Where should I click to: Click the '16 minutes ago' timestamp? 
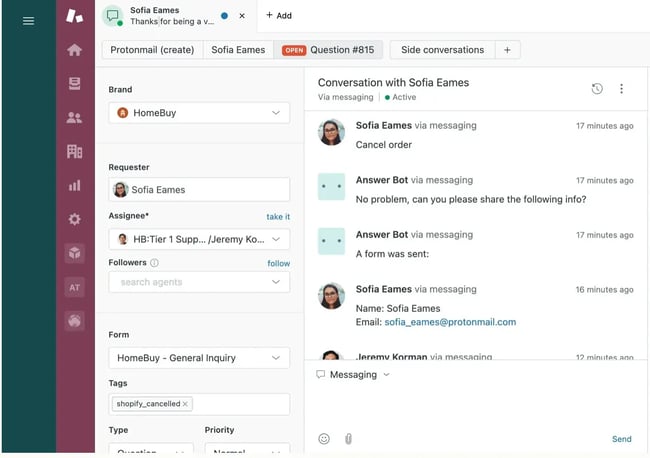point(604,289)
